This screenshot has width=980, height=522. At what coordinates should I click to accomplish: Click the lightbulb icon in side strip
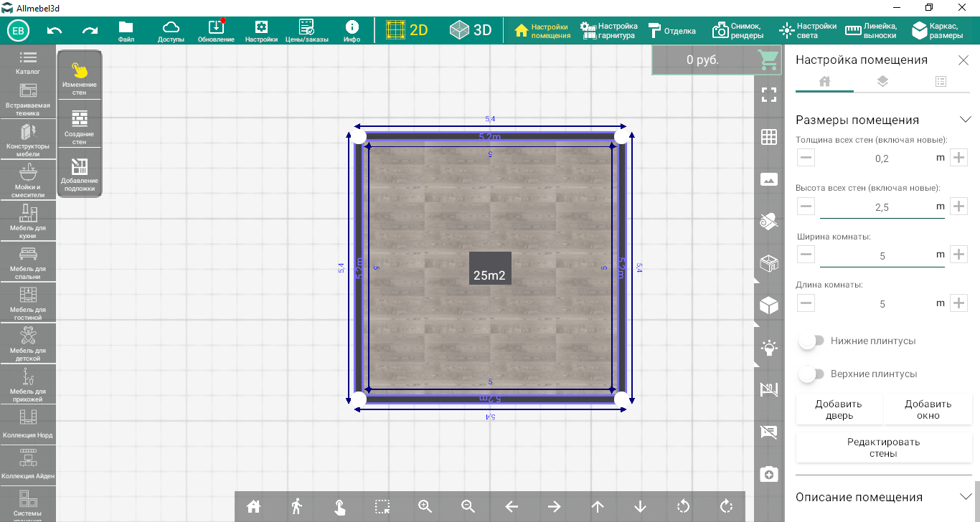769,348
